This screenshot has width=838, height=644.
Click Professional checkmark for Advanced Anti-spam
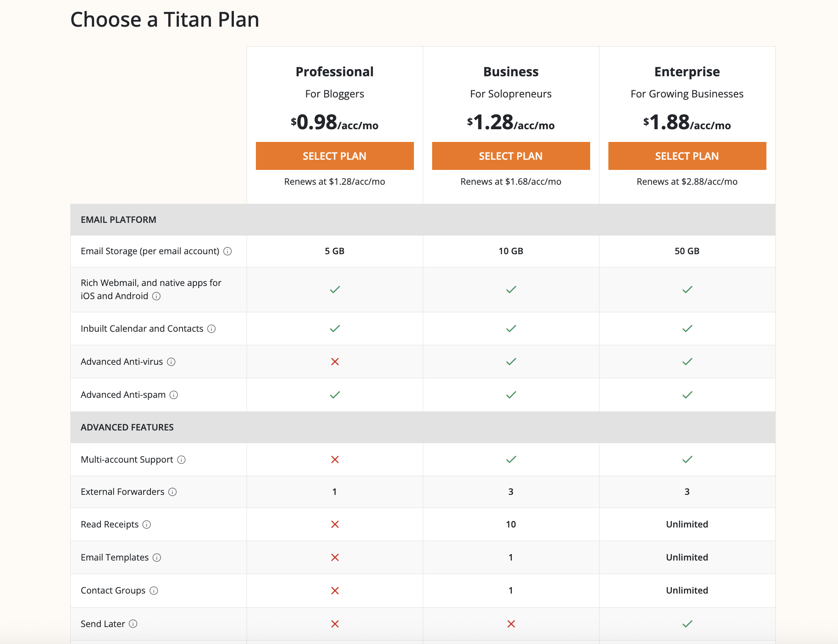click(x=335, y=394)
